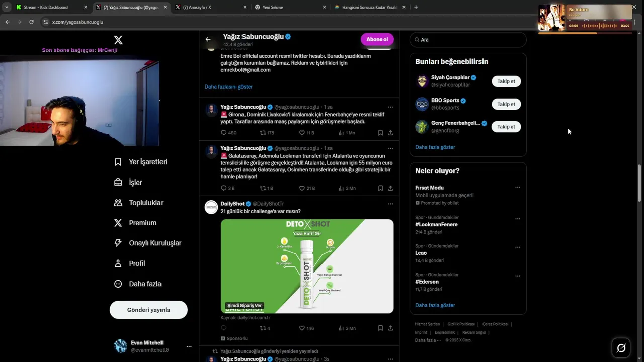Switch to the Yeni Sekme tab

[290, 7]
